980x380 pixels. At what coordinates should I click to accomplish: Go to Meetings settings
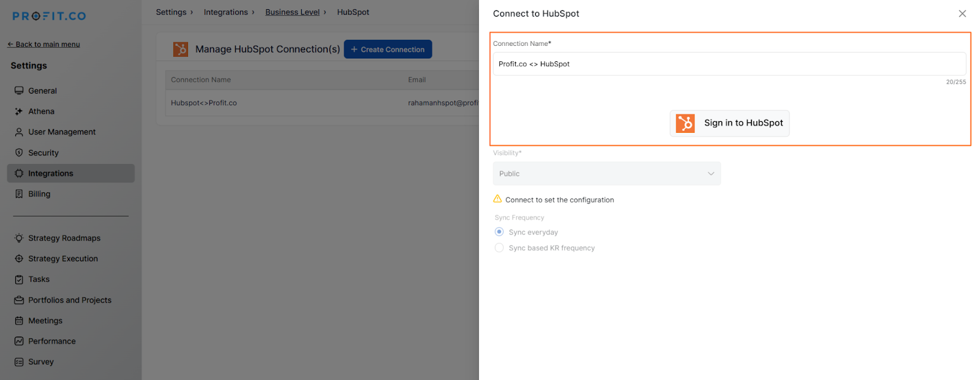[71, 321]
